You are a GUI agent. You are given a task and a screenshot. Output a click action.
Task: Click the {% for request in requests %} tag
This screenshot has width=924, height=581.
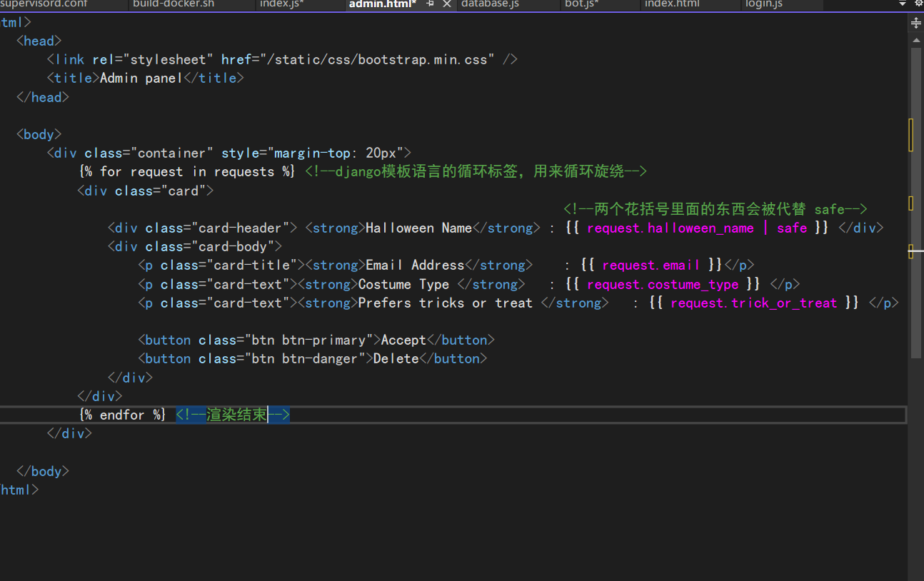pyautogui.click(x=187, y=171)
